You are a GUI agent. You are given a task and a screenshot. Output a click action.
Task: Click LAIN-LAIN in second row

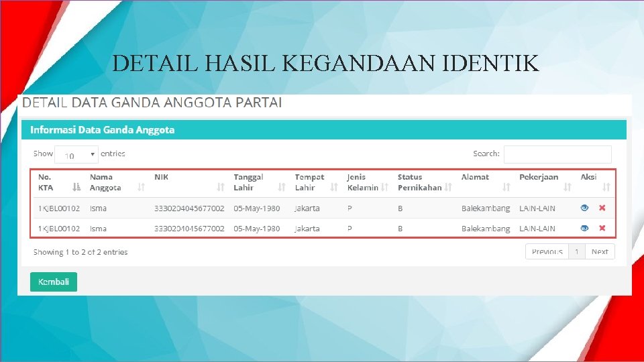[x=537, y=228]
